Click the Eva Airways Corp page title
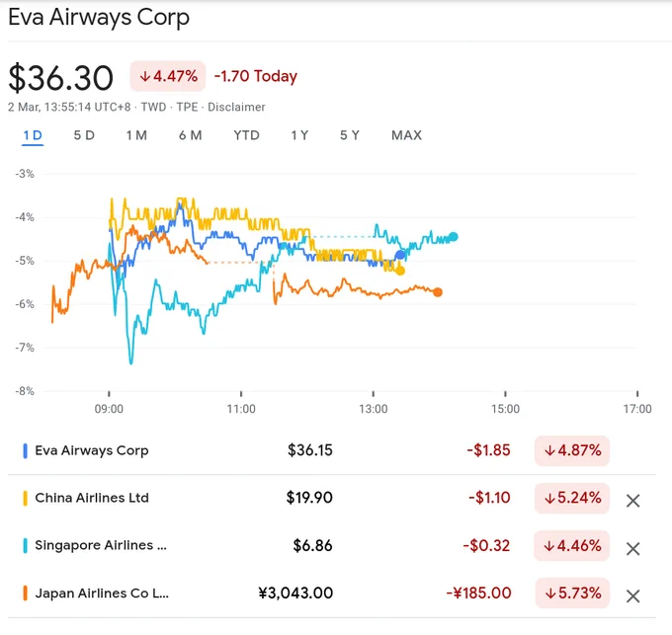This screenshot has width=672, height=635. [x=99, y=18]
